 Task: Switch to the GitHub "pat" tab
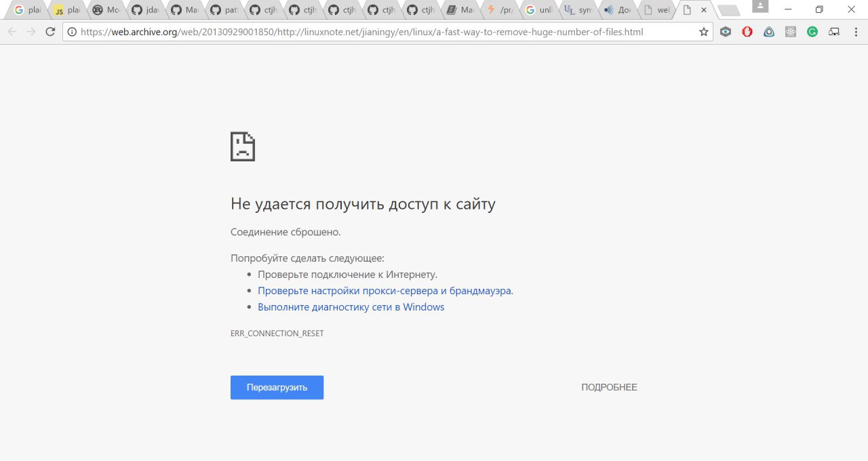coord(224,10)
